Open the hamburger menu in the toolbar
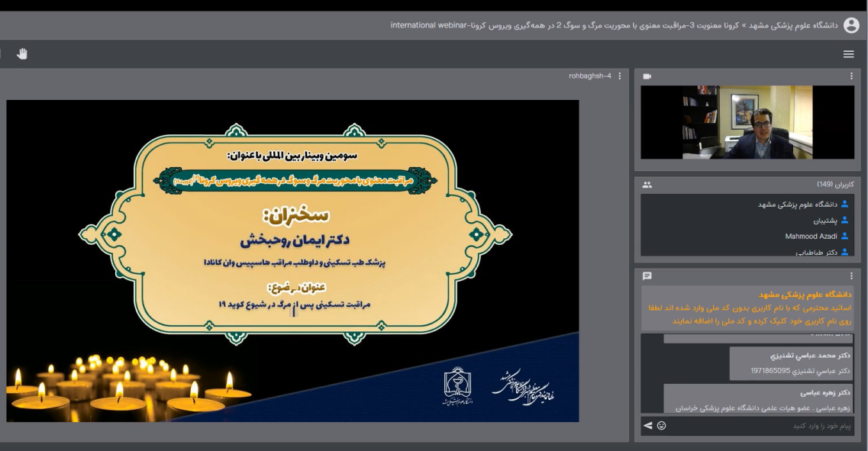The image size is (868, 451). coord(848,54)
